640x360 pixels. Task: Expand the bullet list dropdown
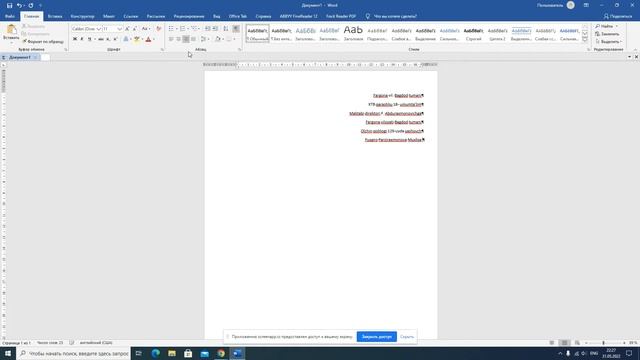pyautogui.click(x=177, y=29)
